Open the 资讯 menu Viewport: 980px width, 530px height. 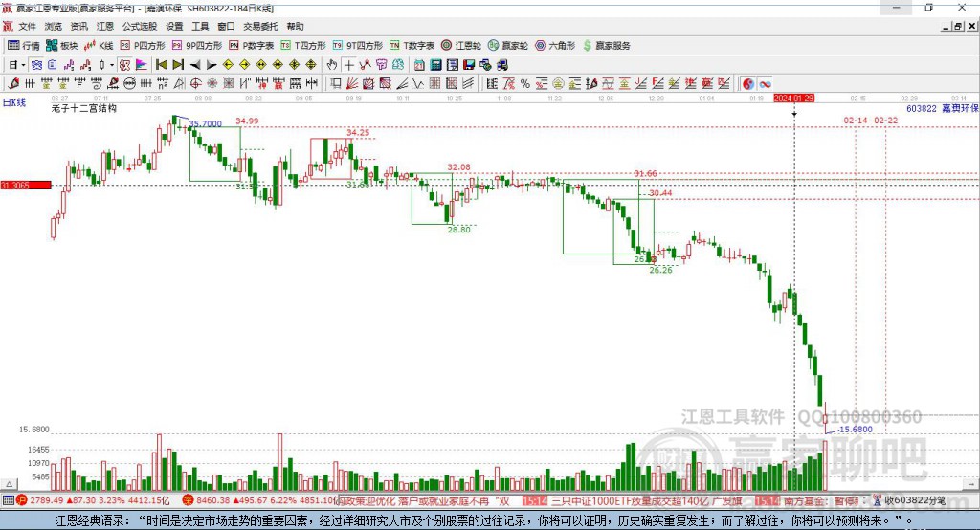[78, 26]
